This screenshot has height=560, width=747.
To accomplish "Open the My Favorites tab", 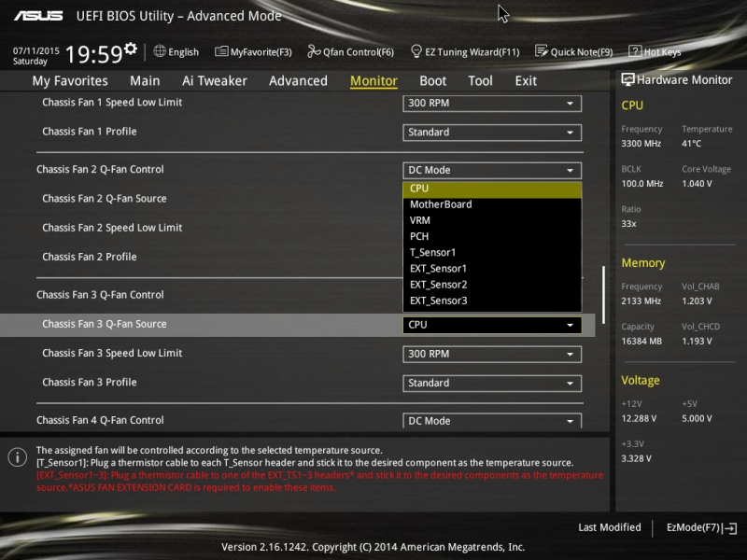I will 70,81.
